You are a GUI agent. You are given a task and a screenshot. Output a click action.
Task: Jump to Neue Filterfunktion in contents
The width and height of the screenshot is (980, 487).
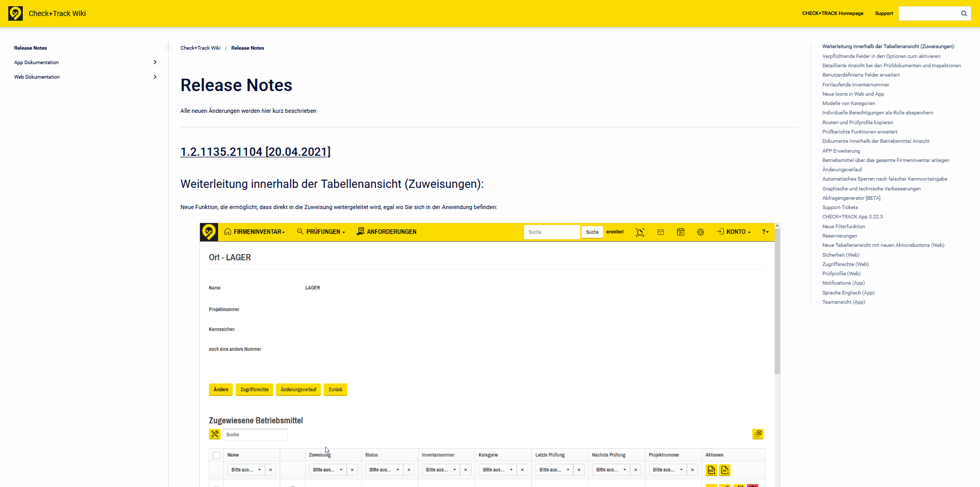click(843, 227)
